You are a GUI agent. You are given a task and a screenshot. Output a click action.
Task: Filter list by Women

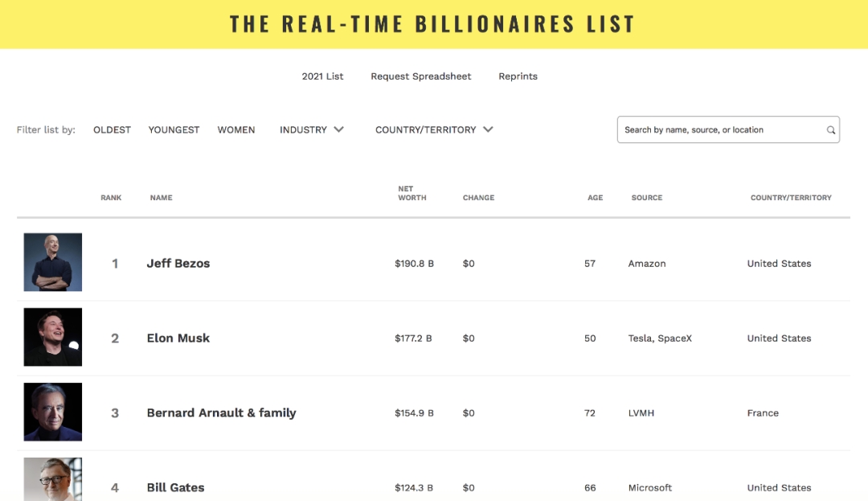coord(236,129)
